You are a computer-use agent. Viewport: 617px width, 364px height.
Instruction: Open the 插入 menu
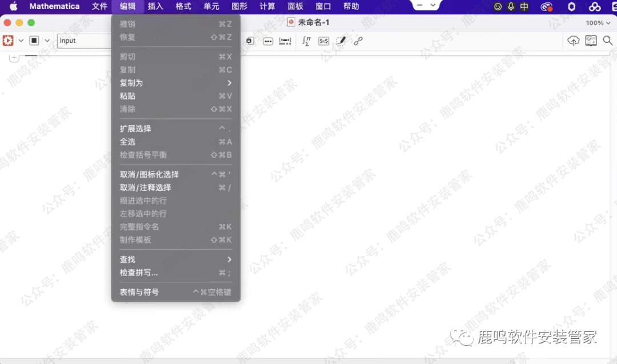tap(155, 6)
